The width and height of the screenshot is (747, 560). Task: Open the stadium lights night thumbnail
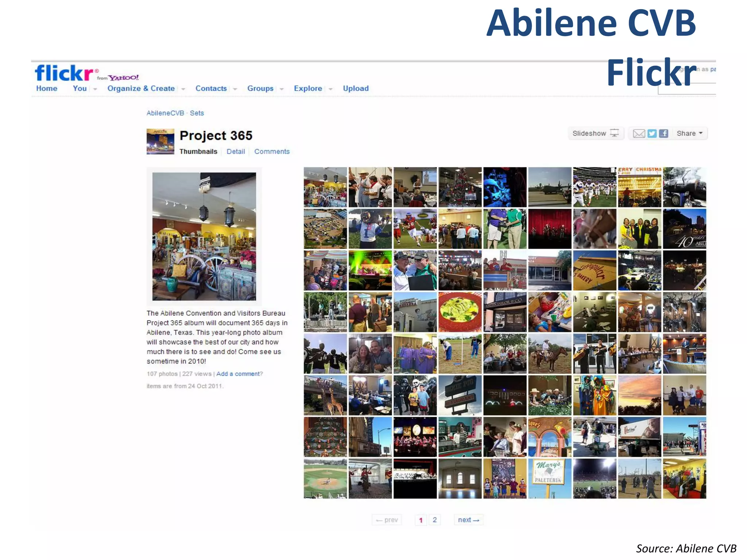pos(595,478)
